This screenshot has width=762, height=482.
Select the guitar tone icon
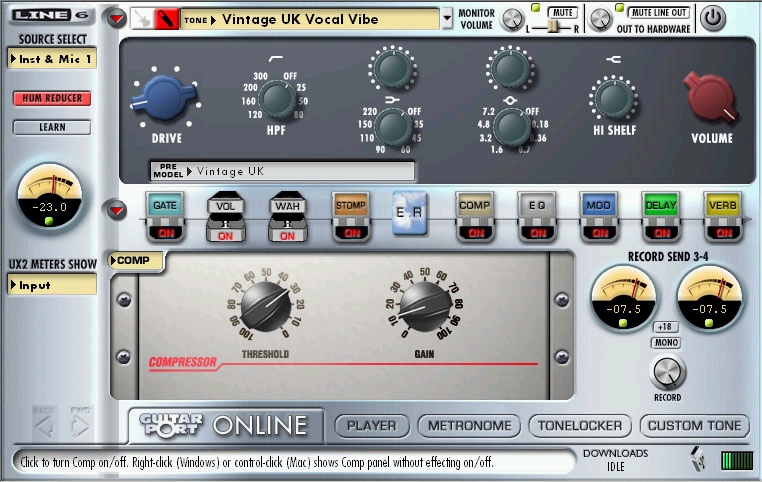(143, 19)
